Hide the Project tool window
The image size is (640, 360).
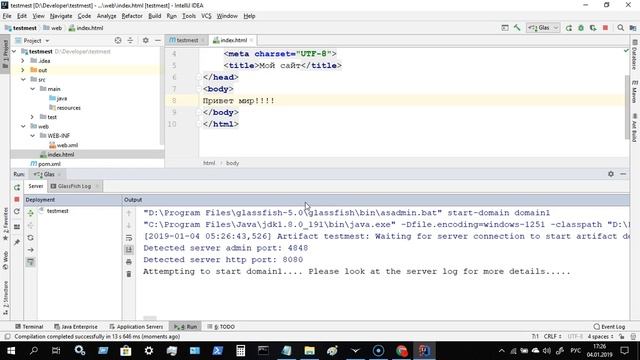tap(158, 40)
